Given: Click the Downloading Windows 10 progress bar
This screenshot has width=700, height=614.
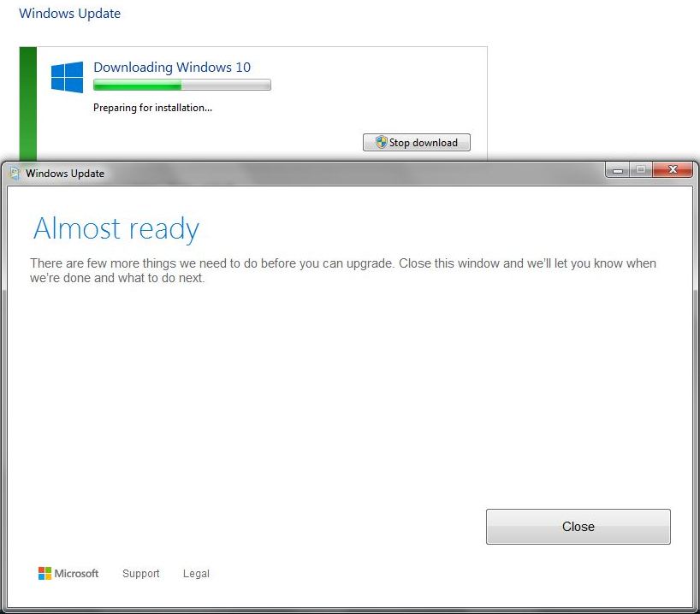Looking at the screenshot, I should tap(182, 85).
